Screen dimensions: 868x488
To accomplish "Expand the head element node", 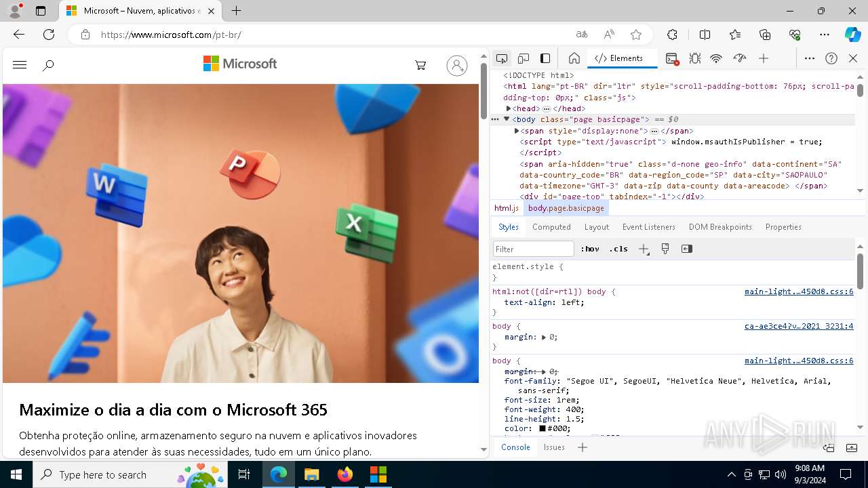I will [x=509, y=108].
